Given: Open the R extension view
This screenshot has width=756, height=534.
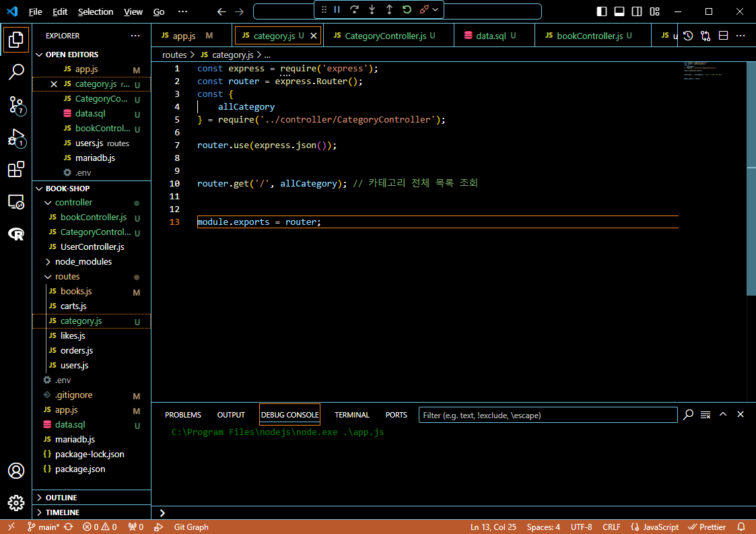Looking at the screenshot, I should click(16, 234).
